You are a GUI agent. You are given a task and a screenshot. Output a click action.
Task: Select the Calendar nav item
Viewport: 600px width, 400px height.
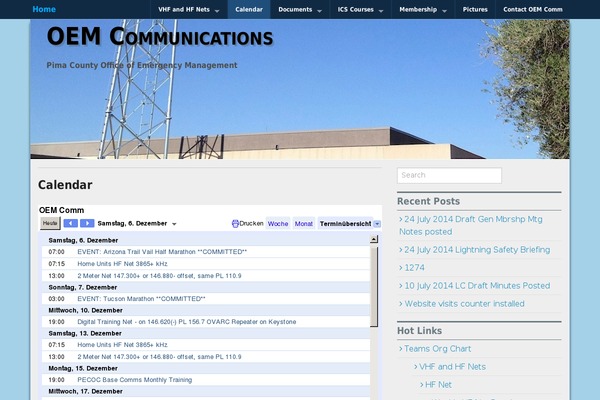pos(249,10)
